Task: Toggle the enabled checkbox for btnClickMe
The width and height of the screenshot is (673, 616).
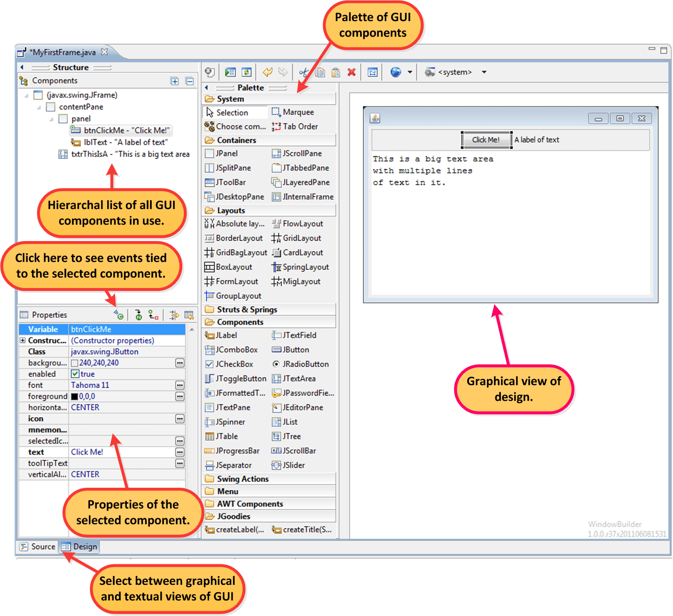Action: [75, 374]
